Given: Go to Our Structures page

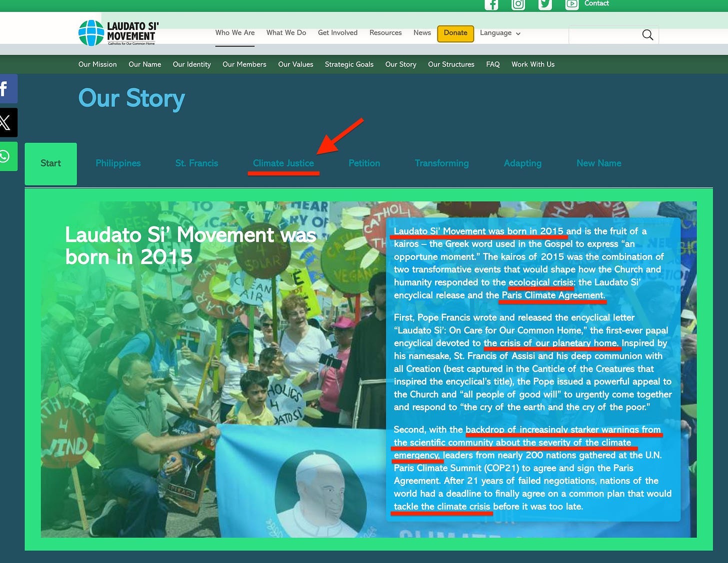Looking at the screenshot, I should point(451,64).
